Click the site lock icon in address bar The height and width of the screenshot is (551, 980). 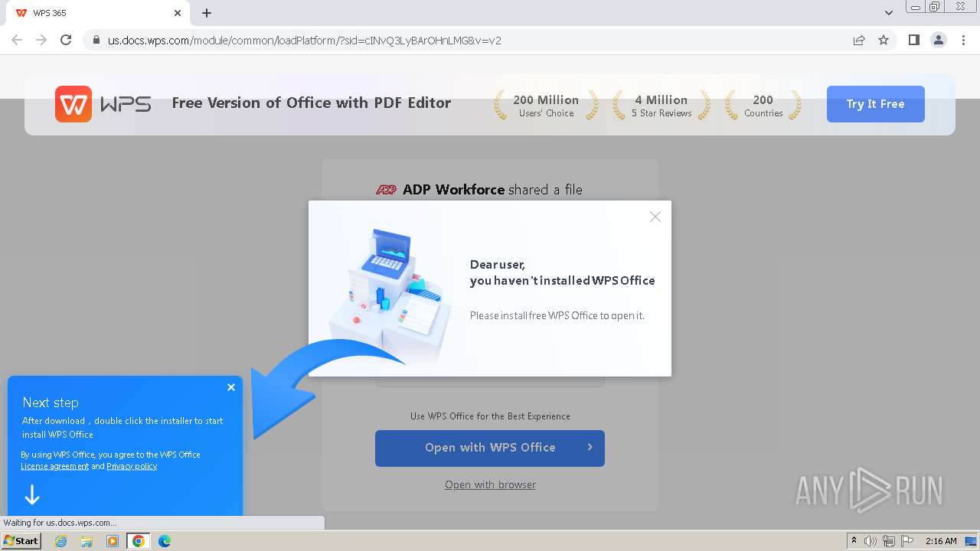point(96,41)
